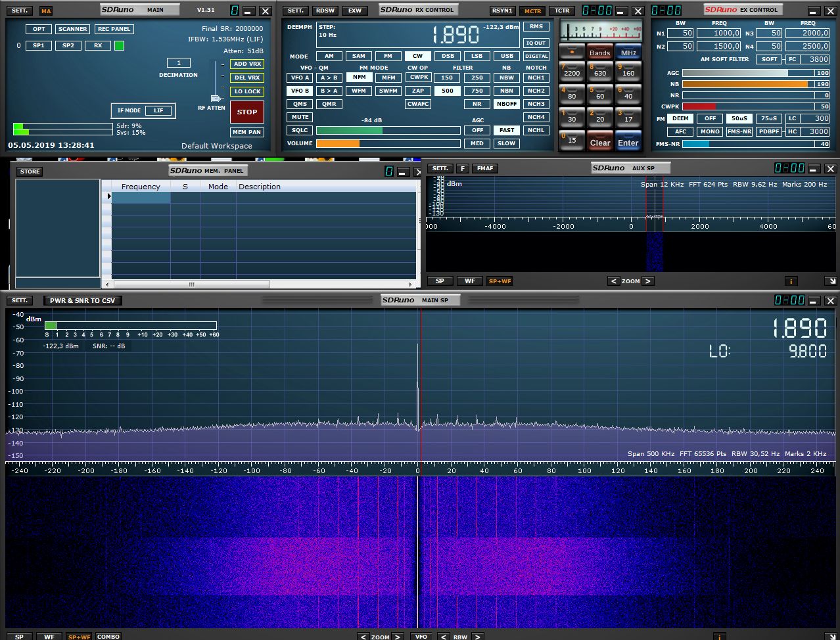Select the 2200 band keypad key

click(x=572, y=71)
